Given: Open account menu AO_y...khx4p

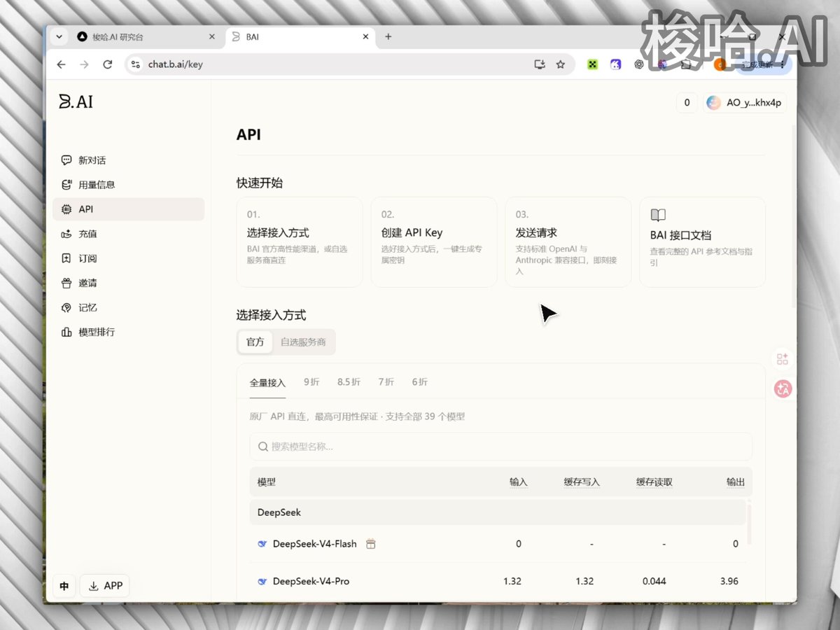Looking at the screenshot, I should pyautogui.click(x=745, y=103).
